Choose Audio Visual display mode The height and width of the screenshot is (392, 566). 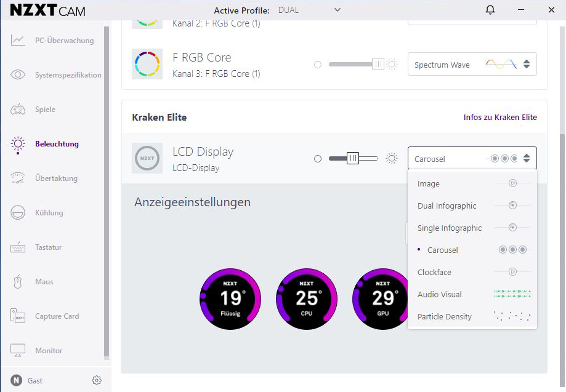440,295
